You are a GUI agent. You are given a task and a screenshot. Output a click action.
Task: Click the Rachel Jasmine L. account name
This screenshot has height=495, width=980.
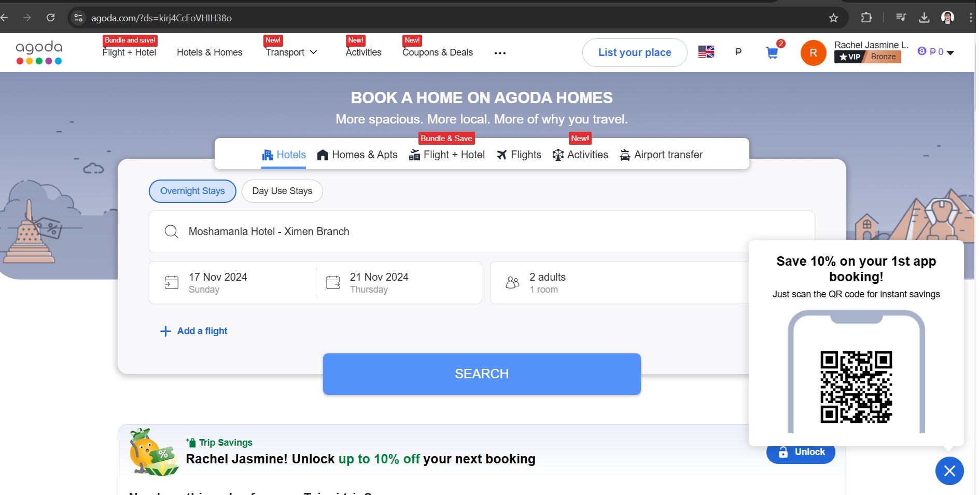click(871, 45)
